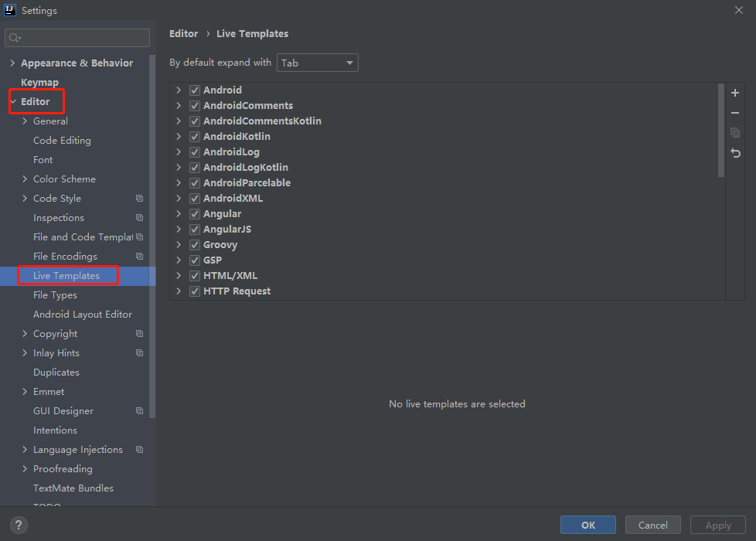Click the Copyright project-settings icon

[x=139, y=334]
